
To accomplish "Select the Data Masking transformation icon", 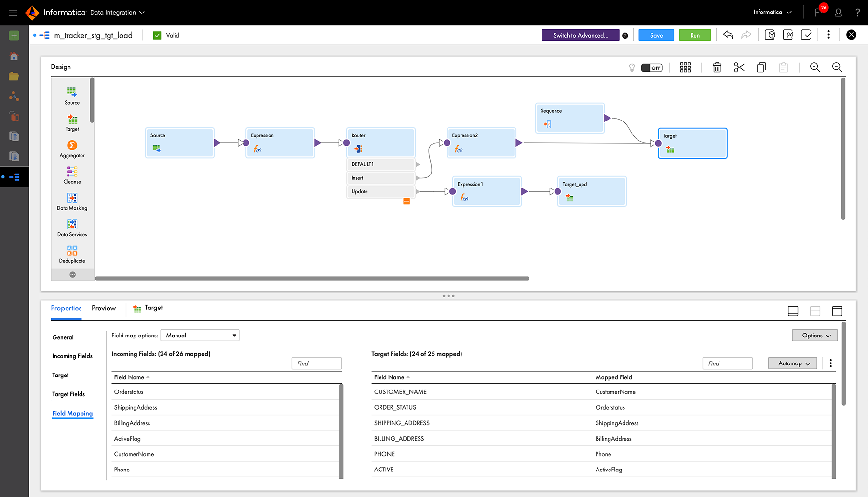I will (72, 201).
